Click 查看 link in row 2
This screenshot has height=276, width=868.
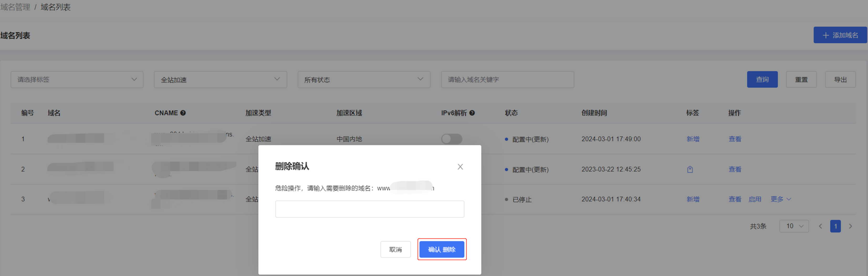point(735,169)
